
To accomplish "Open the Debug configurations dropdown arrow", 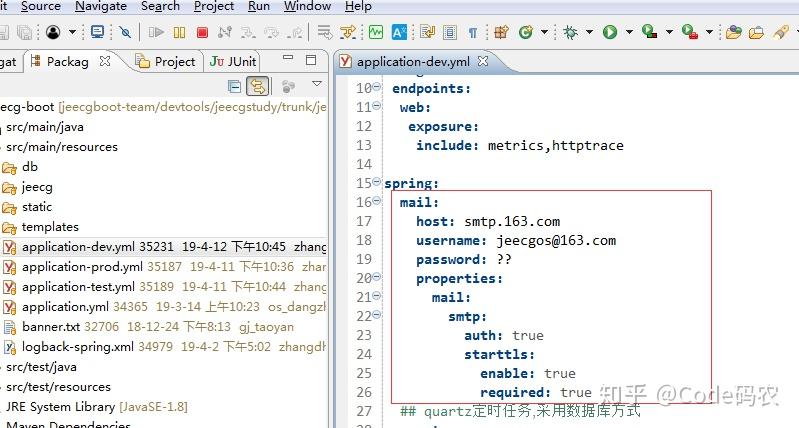I will [x=590, y=32].
